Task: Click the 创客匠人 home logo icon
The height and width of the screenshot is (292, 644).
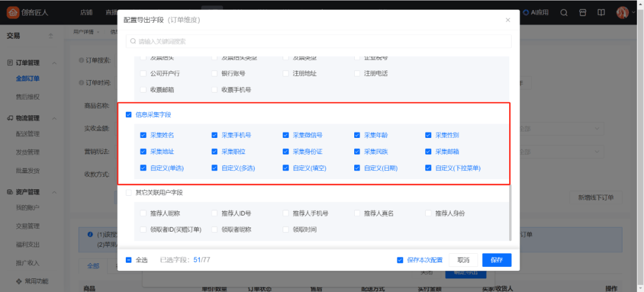Action: point(13,13)
